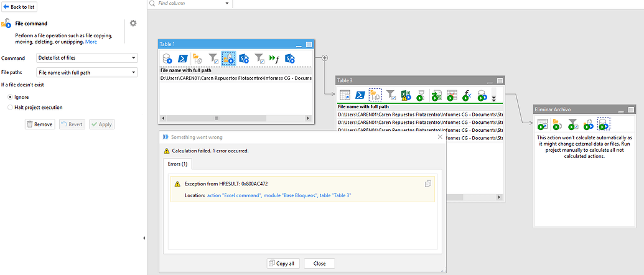
Task: Select file command action in Eliminar Archivo table
Action: click(x=588, y=124)
